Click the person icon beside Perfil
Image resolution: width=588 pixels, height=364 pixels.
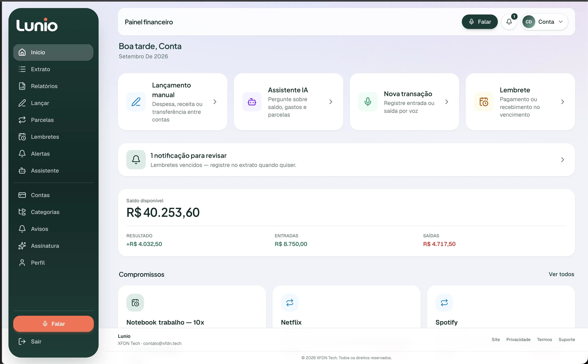pos(22,263)
